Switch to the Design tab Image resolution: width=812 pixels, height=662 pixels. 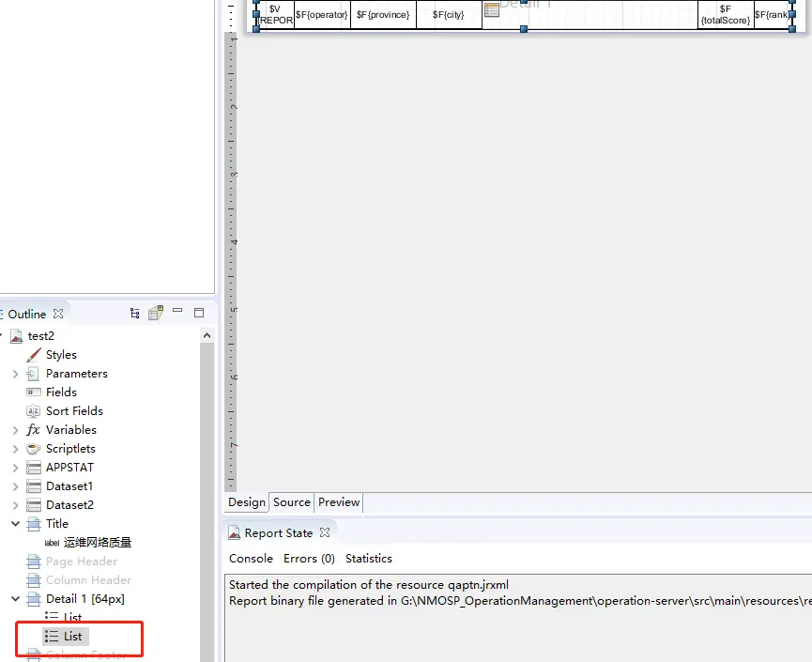247,502
